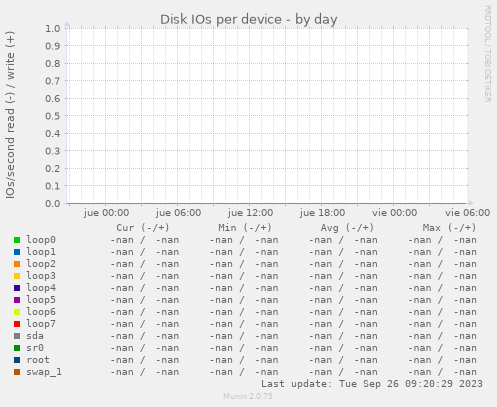Click the loop5 magenta color swatch

(x=17, y=300)
